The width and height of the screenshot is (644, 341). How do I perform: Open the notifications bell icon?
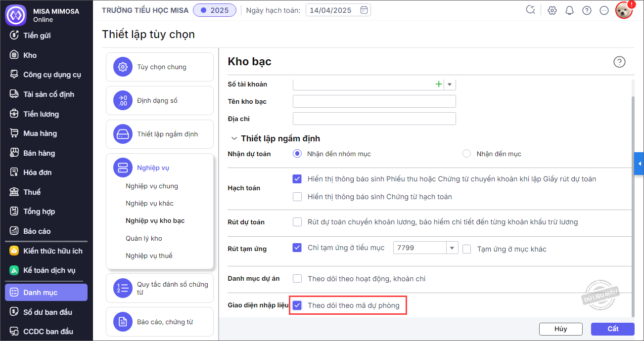point(569,10)
